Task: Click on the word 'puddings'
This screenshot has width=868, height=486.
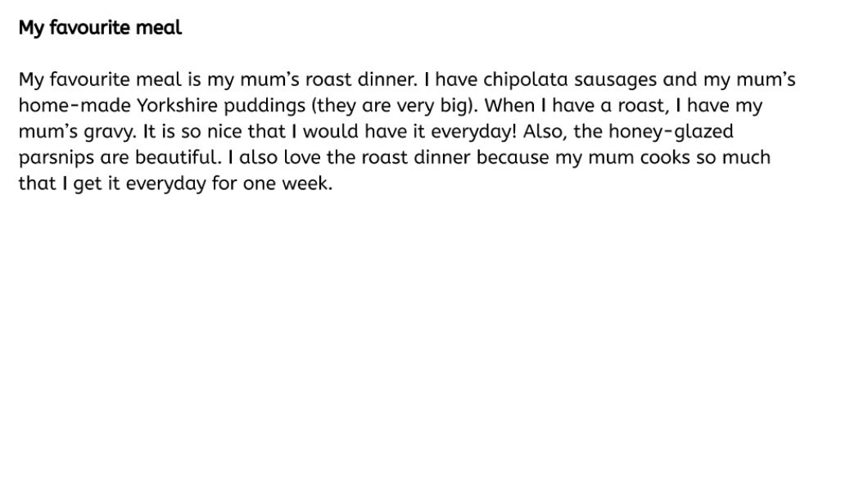Action: coord(264,107)
